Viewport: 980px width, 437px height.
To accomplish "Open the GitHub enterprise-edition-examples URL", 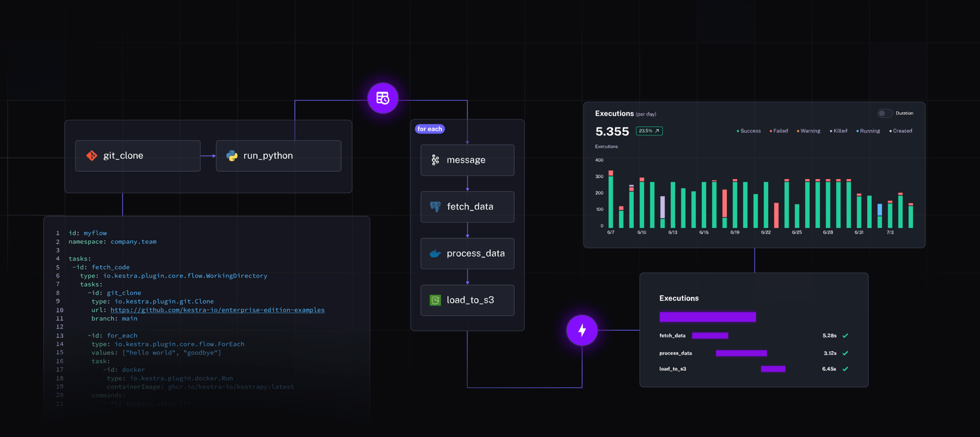I will tap(217, 310).
